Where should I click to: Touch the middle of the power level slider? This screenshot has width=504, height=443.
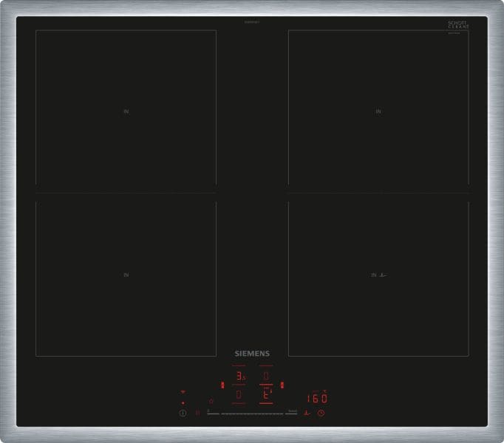[x=252, y=413]
